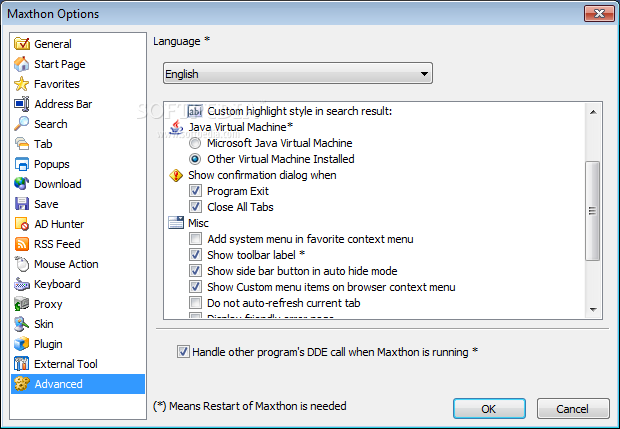
Task: Click the Java Virtual Machine* heading text
Action: [240, 127]
